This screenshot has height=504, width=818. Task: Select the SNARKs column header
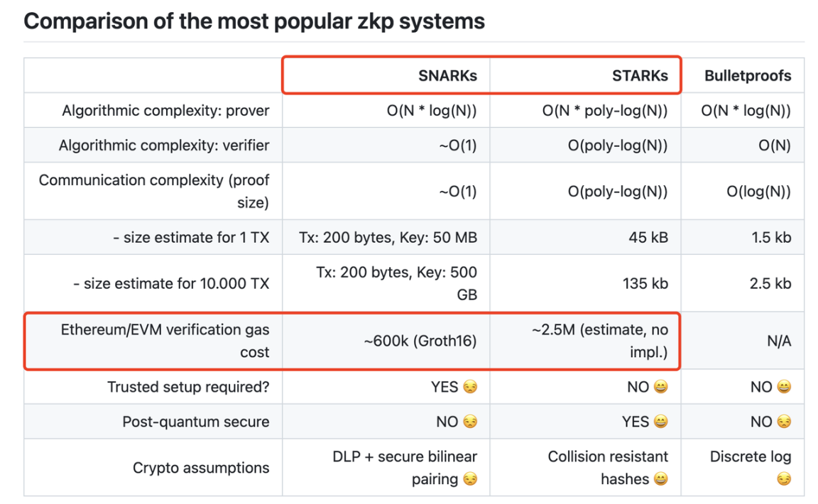coord(447,76)
